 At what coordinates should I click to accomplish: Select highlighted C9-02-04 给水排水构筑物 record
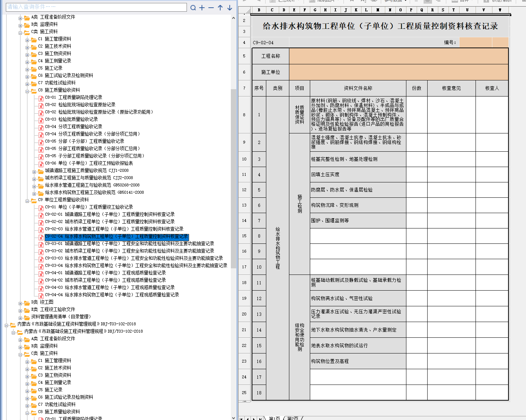click(117, 237)
